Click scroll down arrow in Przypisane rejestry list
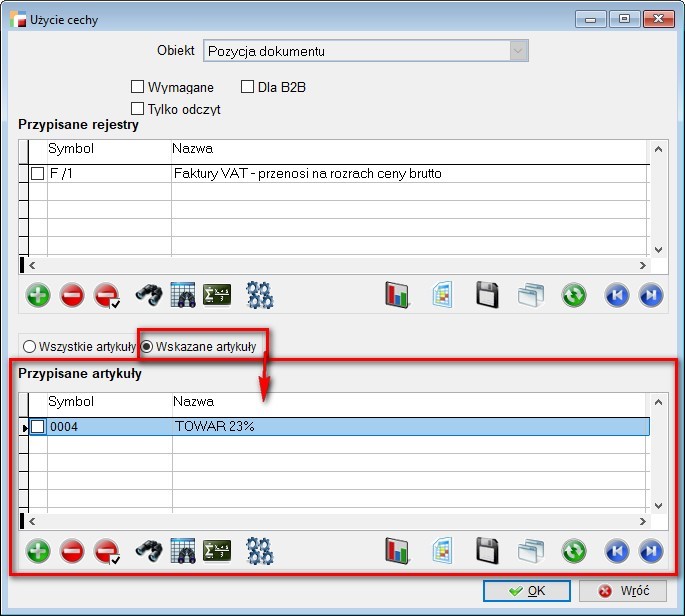The width and height of the screenshot is (685, 616). click(x=659, y=250)
